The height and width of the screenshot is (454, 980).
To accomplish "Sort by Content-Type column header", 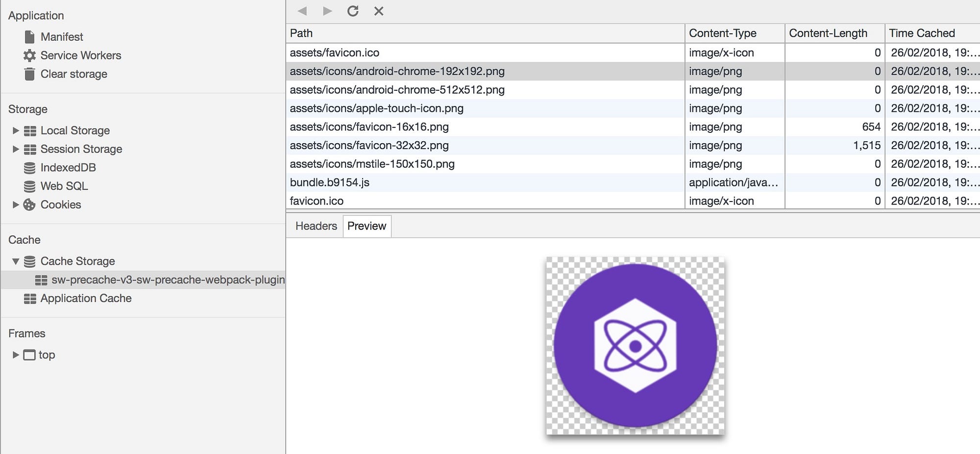I will (x=735, y=33).
